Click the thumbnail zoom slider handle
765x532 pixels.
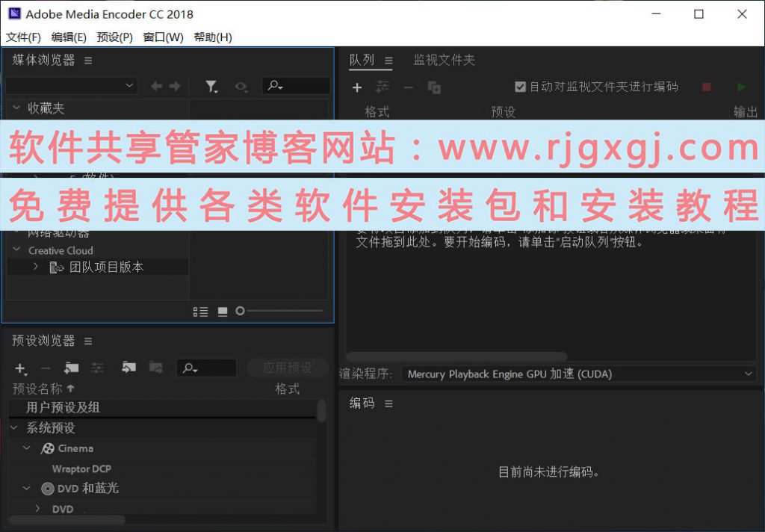[240, 310]
